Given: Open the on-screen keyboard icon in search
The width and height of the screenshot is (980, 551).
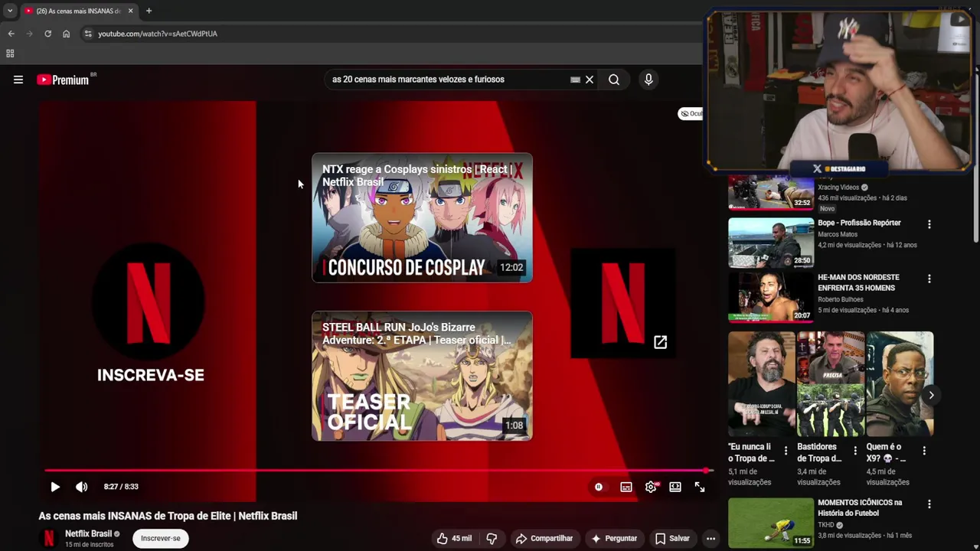Looking at the screenshot, I should pyautogui.click(x=575, y=80).
